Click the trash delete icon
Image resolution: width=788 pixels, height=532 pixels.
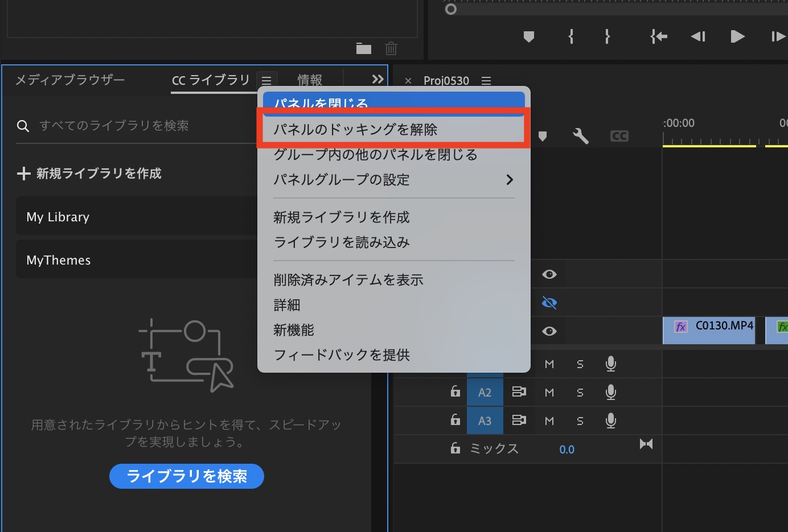[x=391, y=49]
